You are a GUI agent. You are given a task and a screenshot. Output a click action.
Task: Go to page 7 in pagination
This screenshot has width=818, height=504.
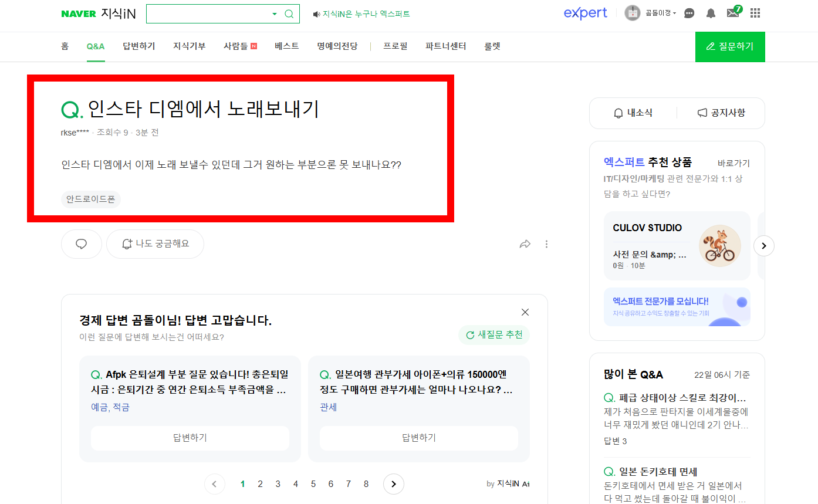[349, 484]
